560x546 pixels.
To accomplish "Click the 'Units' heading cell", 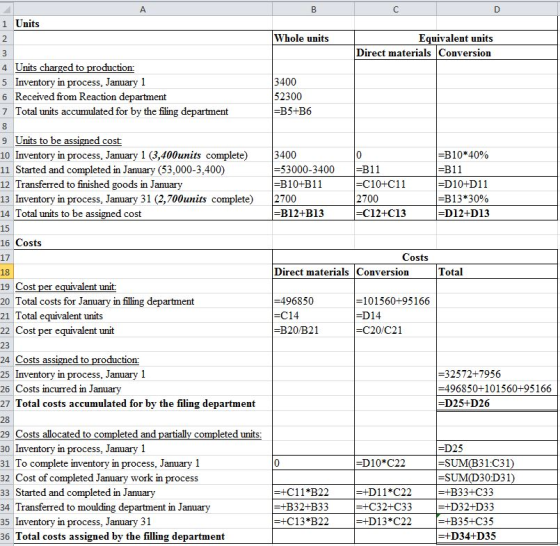I will pyautogui.click(x=143, y=24).
